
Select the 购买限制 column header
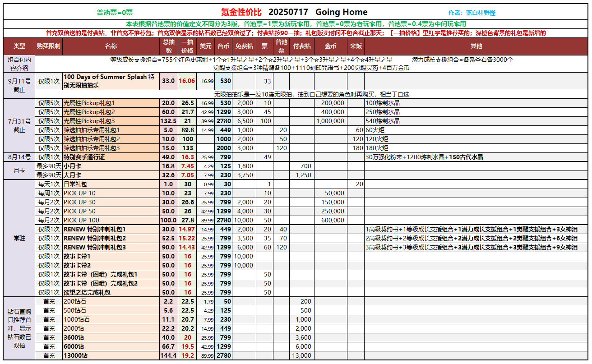[49, 46]
